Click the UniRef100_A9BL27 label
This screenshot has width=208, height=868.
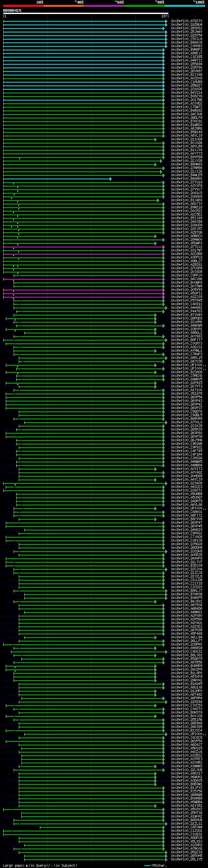tap(187, 261)
